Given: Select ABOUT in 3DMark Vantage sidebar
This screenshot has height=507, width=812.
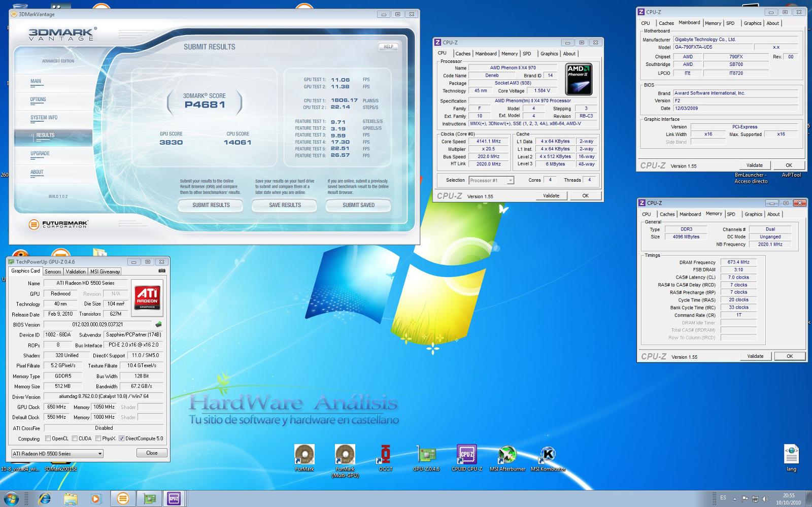Looking at the screenshot, I should (37, 172).
